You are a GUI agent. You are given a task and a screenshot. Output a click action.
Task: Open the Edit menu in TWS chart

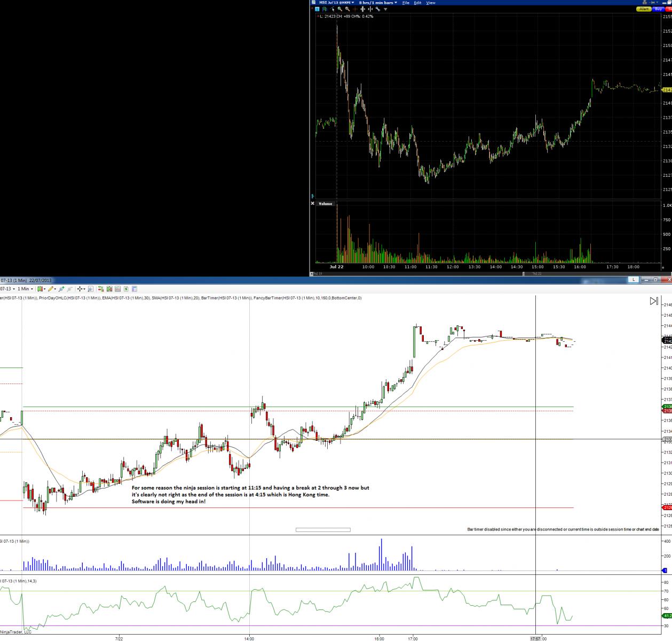pos(417,3)
